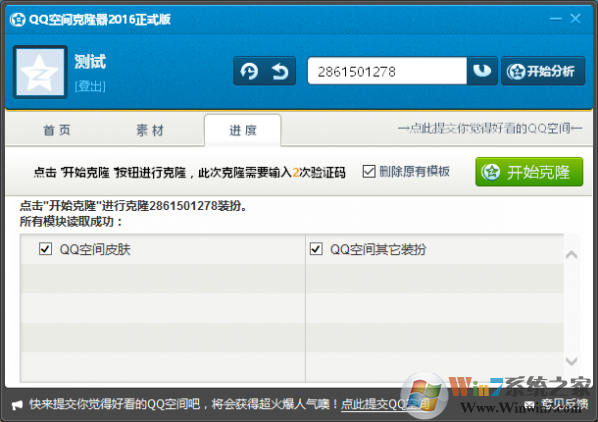Click the user avatar star thumbnail

40,72
